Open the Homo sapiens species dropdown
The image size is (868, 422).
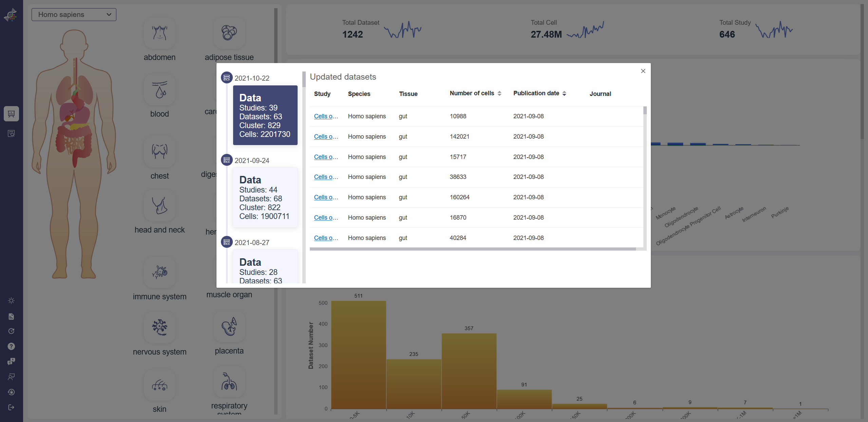[x=74, y=15]
